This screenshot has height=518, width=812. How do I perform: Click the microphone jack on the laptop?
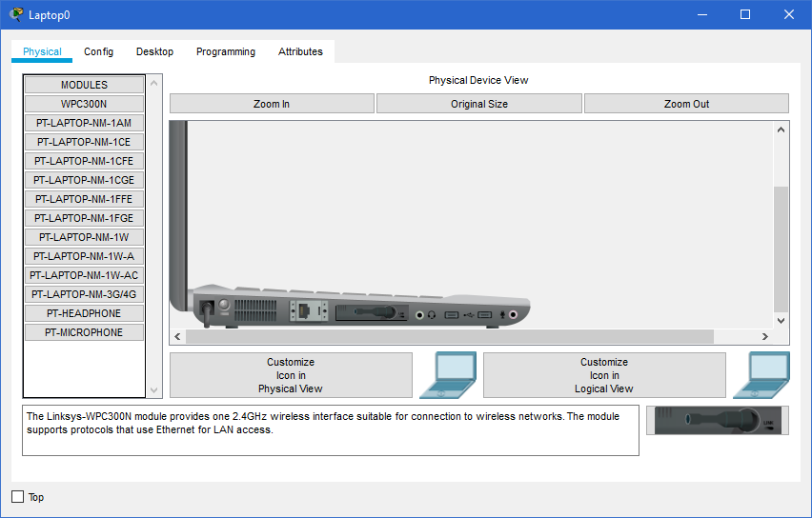tap(513, 314)
